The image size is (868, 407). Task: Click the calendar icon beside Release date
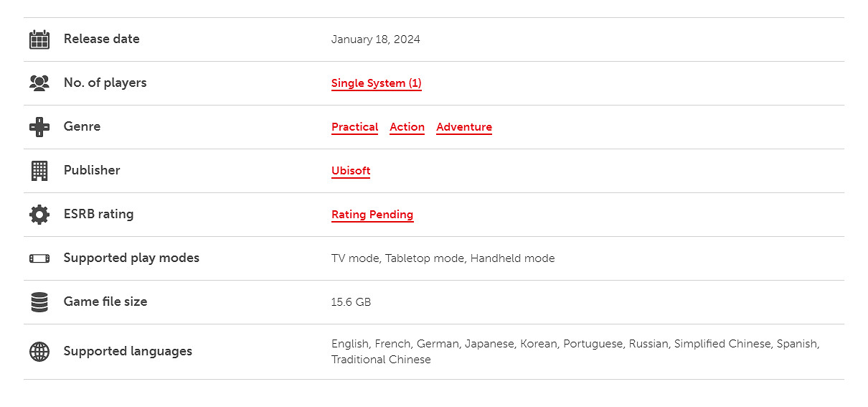tap(39, 39)
